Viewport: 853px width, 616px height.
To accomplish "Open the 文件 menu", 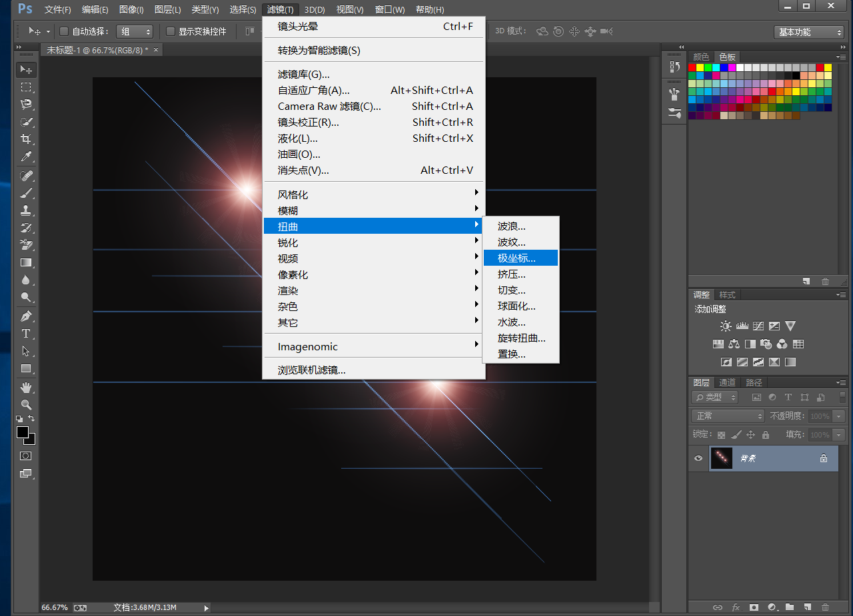I will [x=58, y=9].
